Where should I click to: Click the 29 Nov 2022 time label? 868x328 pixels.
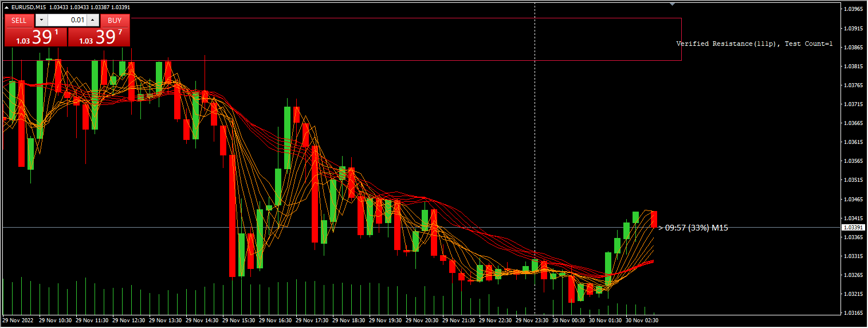[x=17, y=321]
